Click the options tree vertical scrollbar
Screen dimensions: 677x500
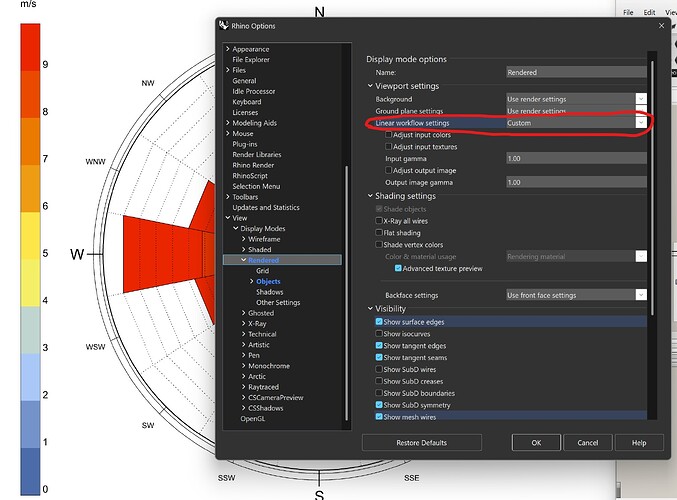[x=346, y=293]
